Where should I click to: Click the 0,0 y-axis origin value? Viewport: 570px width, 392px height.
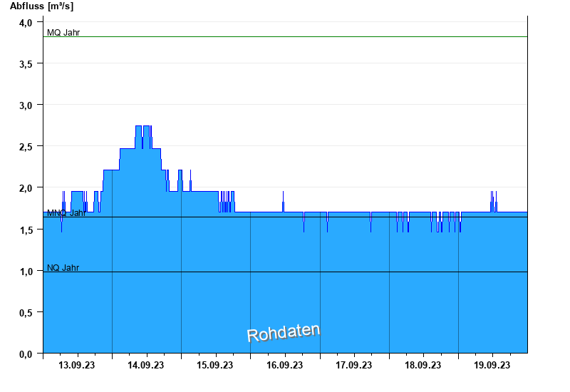[x=26, y=354]
